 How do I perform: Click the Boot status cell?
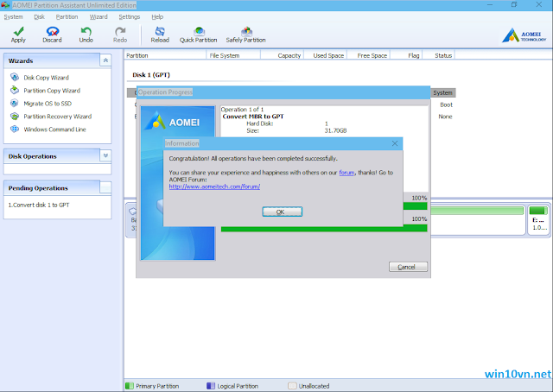[x=446, y=104]
